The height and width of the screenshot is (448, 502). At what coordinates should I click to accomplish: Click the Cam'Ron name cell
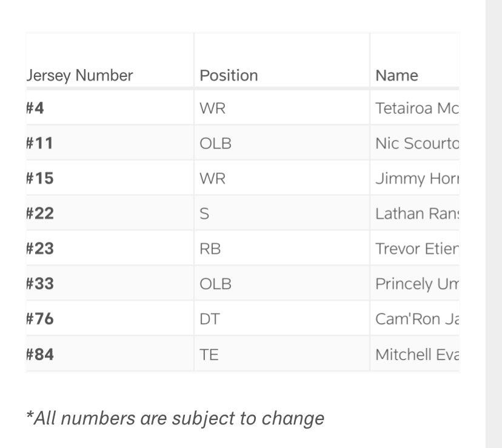(x=415, y=319)
